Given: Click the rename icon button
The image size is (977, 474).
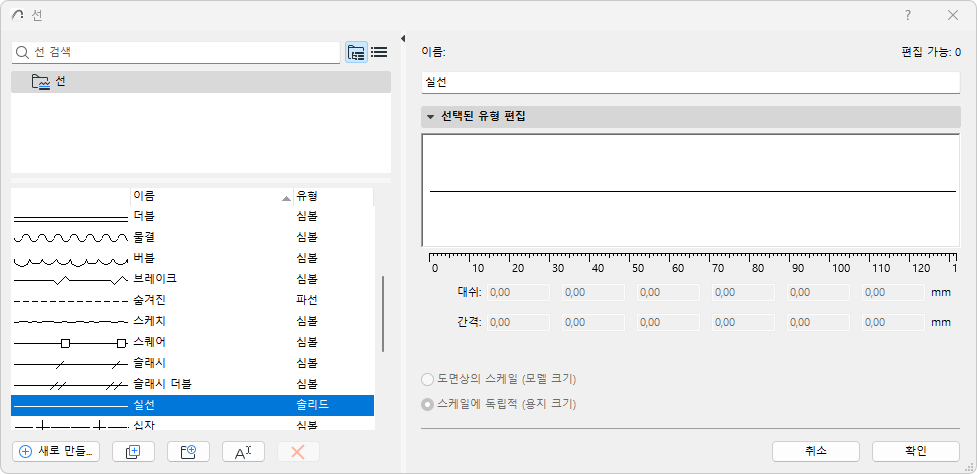Looking at the screenshot, I should tap(243, 452).
